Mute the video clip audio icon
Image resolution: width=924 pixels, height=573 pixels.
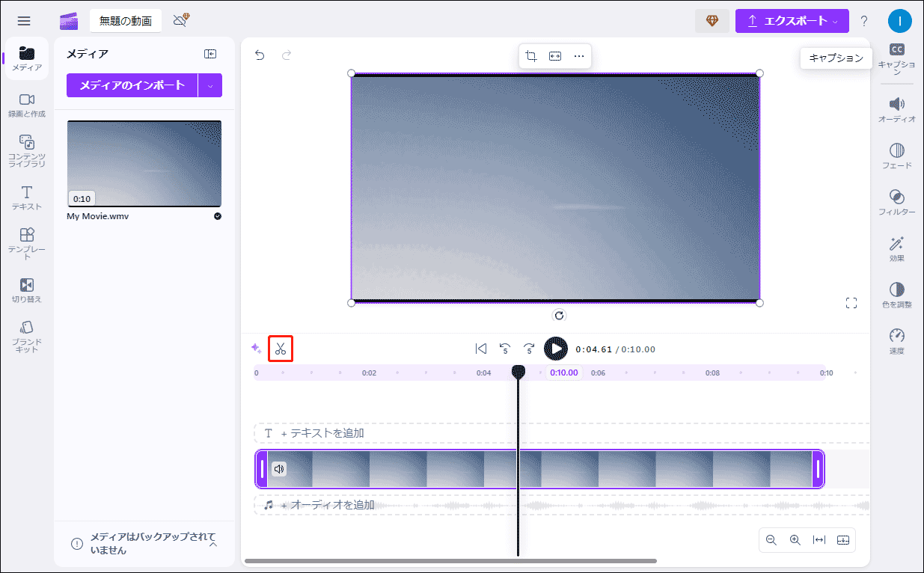click(279, 469)
